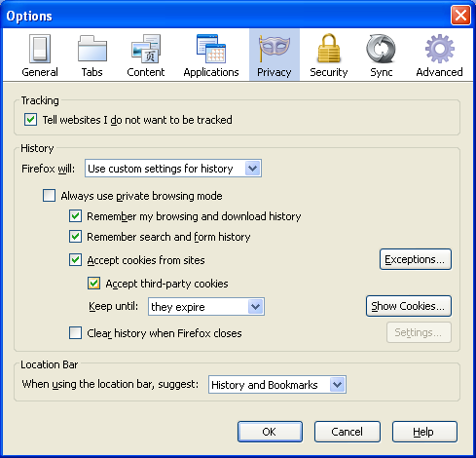Open the Help button

[424, 432]
